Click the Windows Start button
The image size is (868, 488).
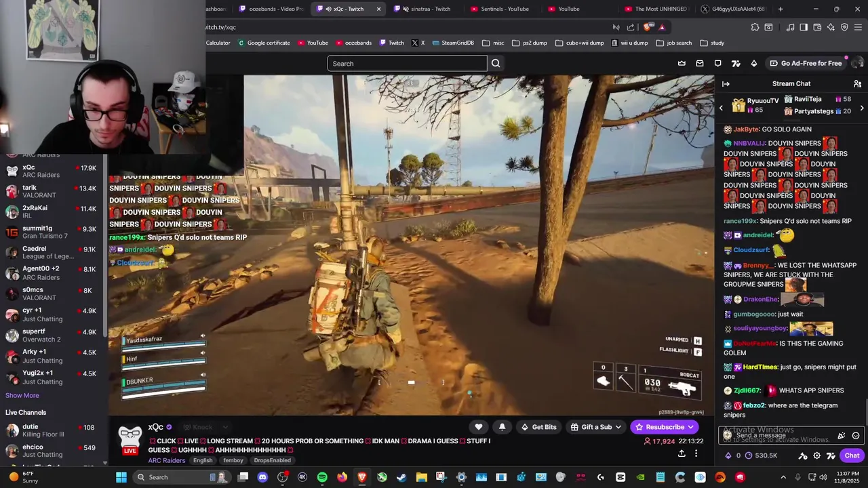(121, 477)
